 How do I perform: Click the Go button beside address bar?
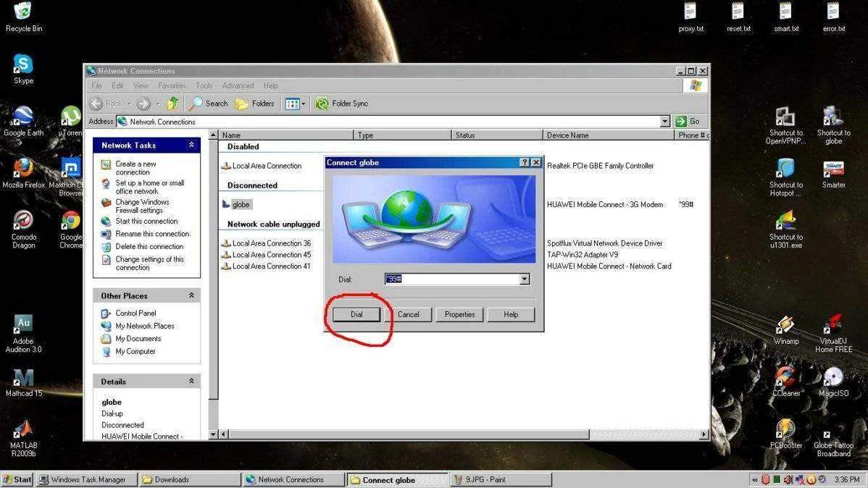(x=688, y=121)
